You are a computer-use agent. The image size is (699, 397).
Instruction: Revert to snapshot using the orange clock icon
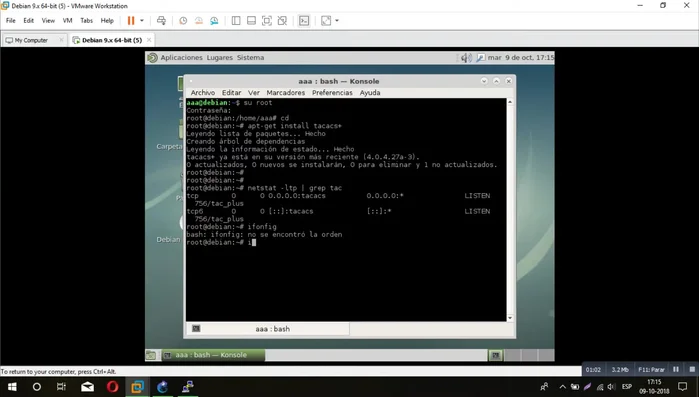point(199,20)
